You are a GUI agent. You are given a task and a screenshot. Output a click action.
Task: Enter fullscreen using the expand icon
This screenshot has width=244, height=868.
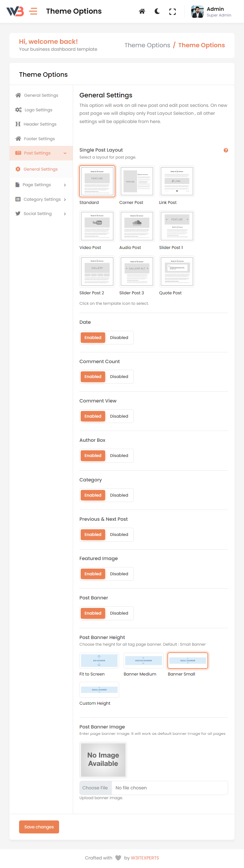pos(173,12)
